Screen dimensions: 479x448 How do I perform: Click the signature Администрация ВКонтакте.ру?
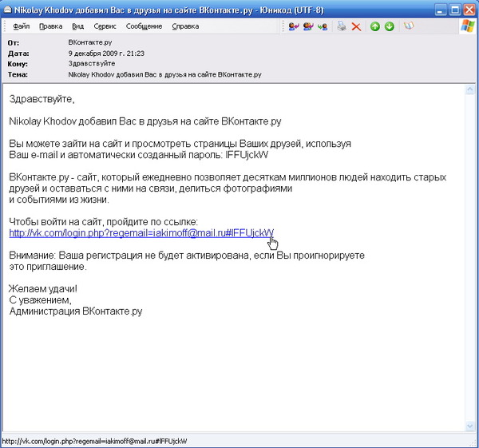(x=76, y=311)
